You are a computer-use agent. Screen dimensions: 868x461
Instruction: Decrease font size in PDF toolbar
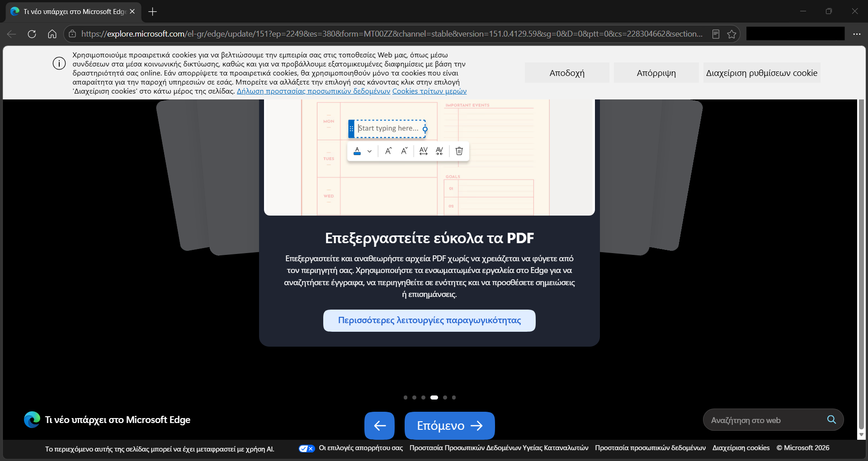pos(404,151)
